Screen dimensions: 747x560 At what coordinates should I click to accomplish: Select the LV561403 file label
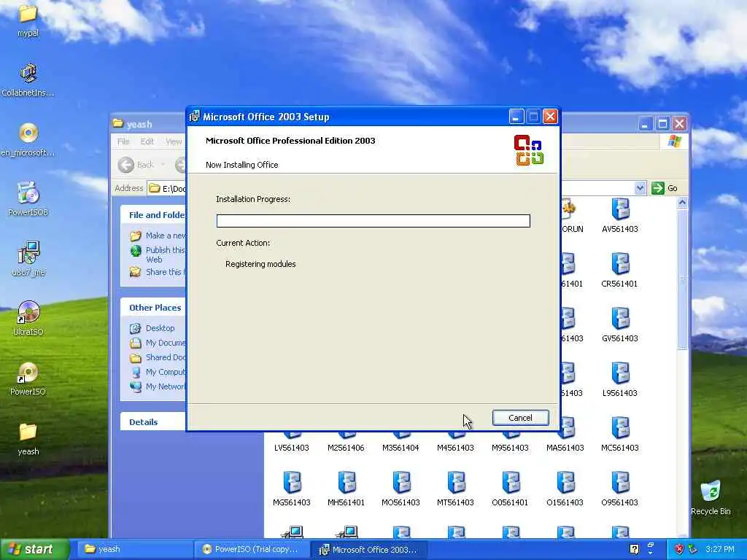[x=292, y=448]
